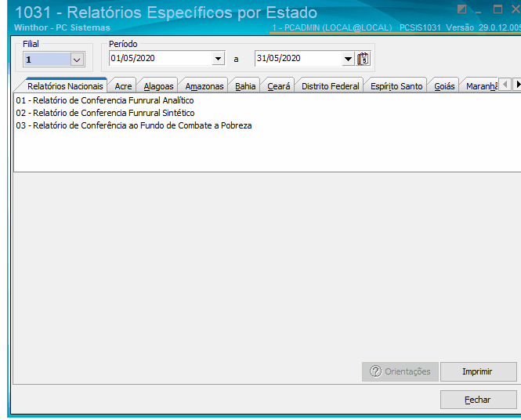Open the Bahia tab

245,86
